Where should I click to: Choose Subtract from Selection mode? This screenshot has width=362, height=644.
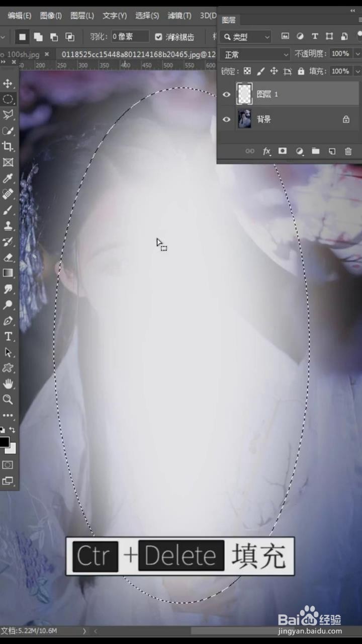click(x=54, y=37)
